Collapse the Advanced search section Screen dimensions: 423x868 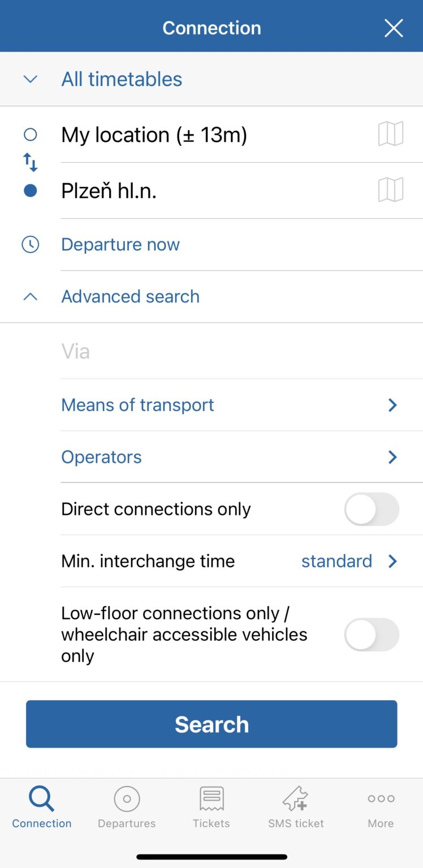point(212,297)
